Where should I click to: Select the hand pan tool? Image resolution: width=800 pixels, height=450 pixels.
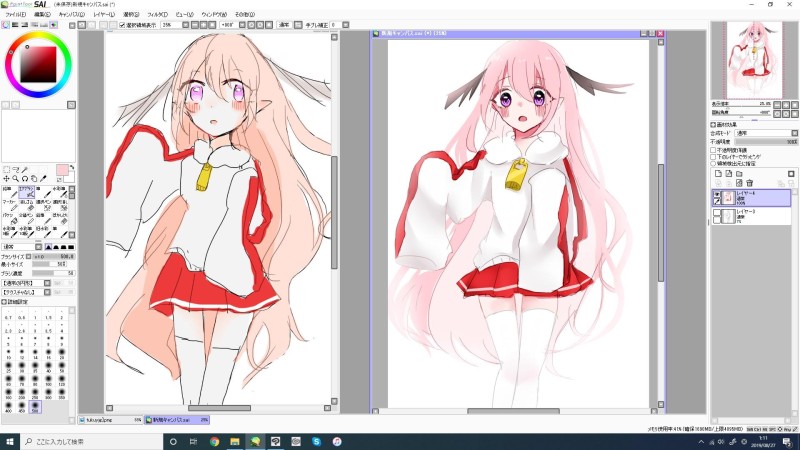pos(34,179)
